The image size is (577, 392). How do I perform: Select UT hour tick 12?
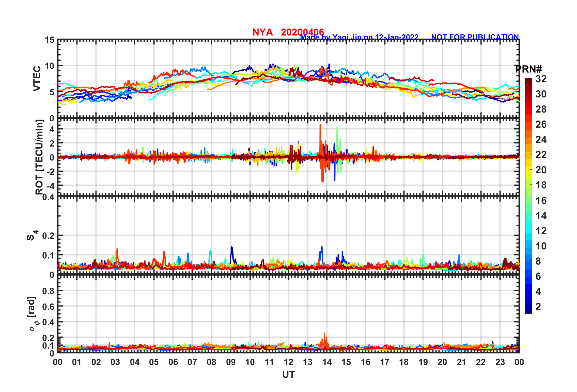288,362
